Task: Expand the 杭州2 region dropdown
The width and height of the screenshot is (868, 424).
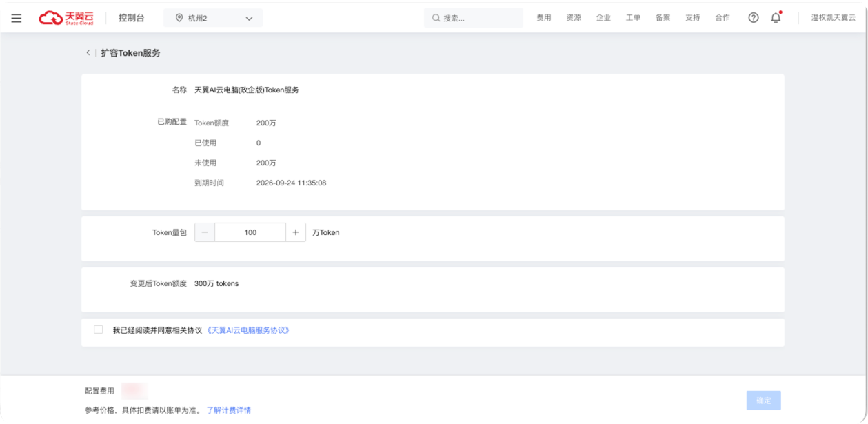Action: [213, 18]
